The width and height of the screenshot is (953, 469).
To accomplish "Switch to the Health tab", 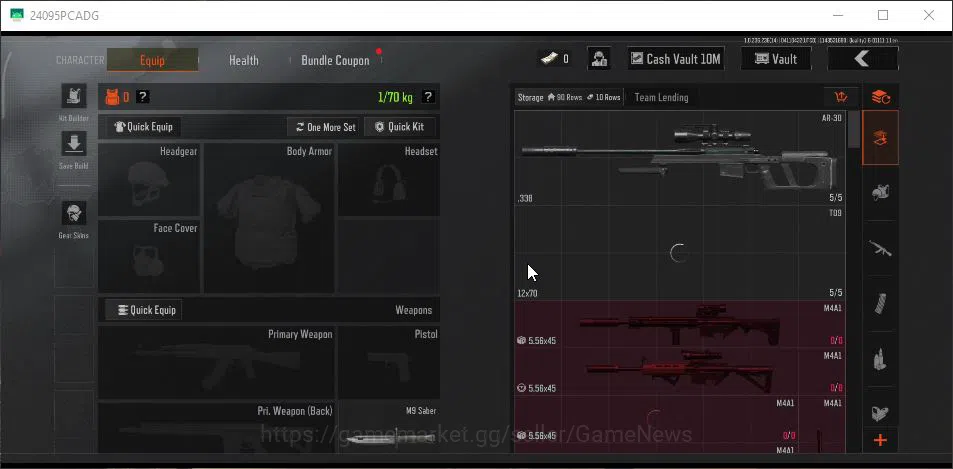I will (x=244, y=60).
